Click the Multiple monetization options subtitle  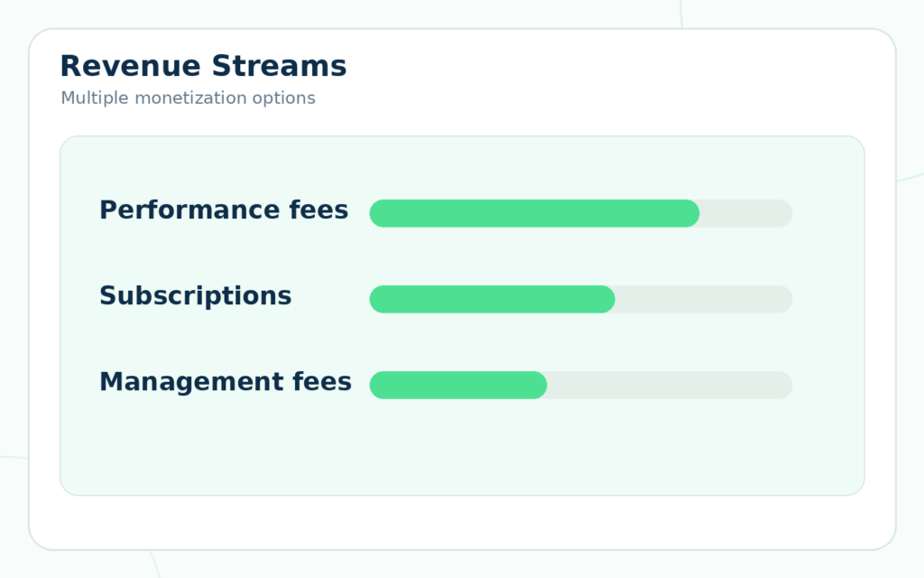point(188,98)
